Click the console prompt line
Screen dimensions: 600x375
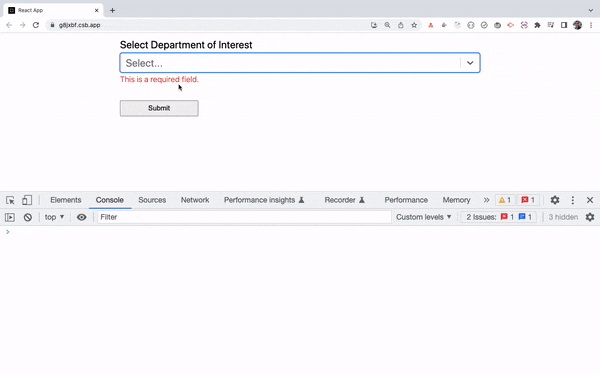pyautogui.click(x=300, y=232)
